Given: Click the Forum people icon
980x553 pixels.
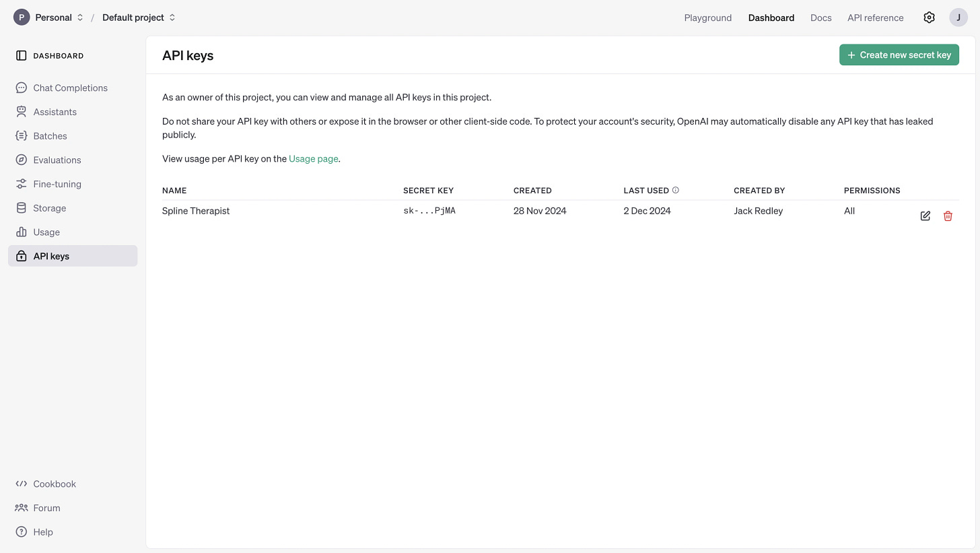Looking at the screenshot, I should [22, 508].
